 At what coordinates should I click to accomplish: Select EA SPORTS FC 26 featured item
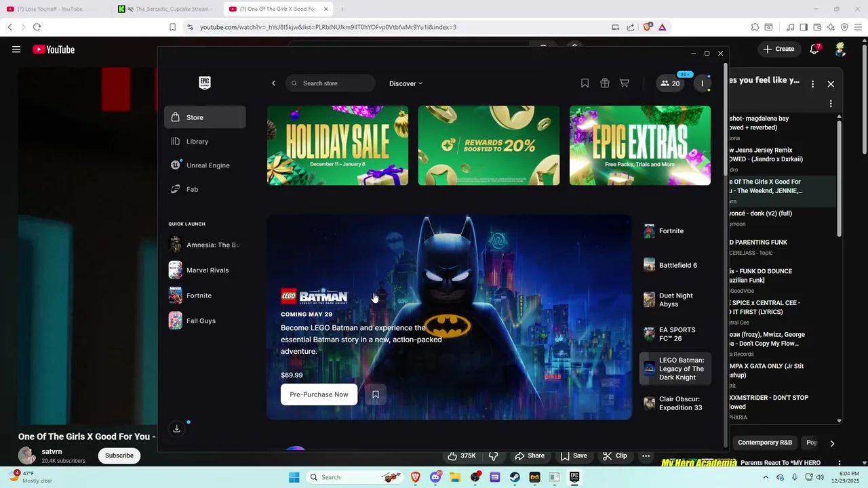[675, 334]
